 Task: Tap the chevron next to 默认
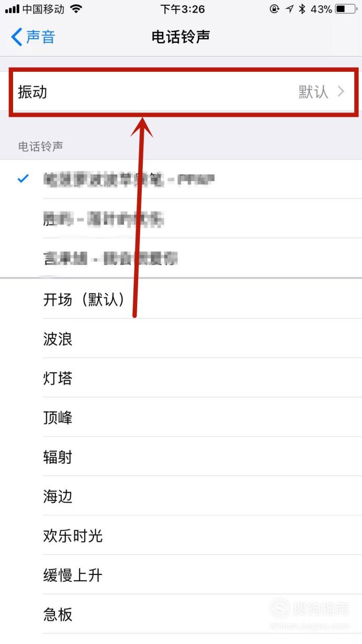click(341, 92)
